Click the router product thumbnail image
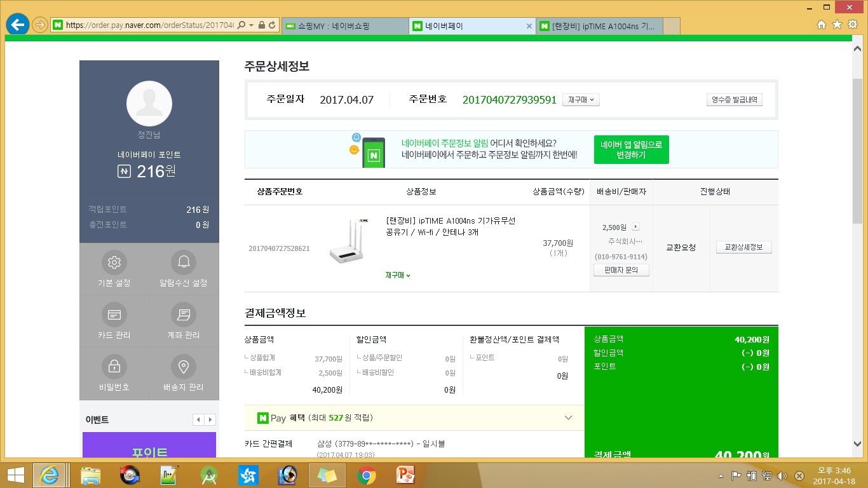This screenshot has width=868, height=488. [x=349, y=241]
